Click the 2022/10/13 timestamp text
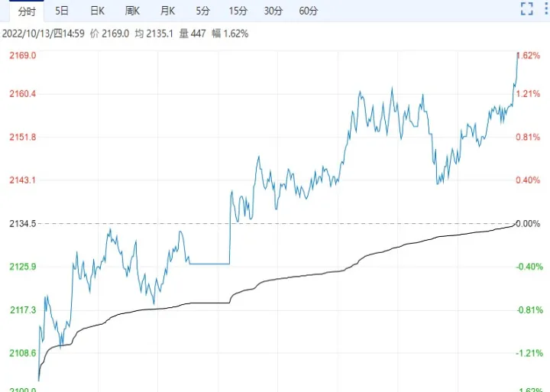Image resolution: width=550 pixels, height=392 pixels. pyautogui.click(x=44, y=34)
